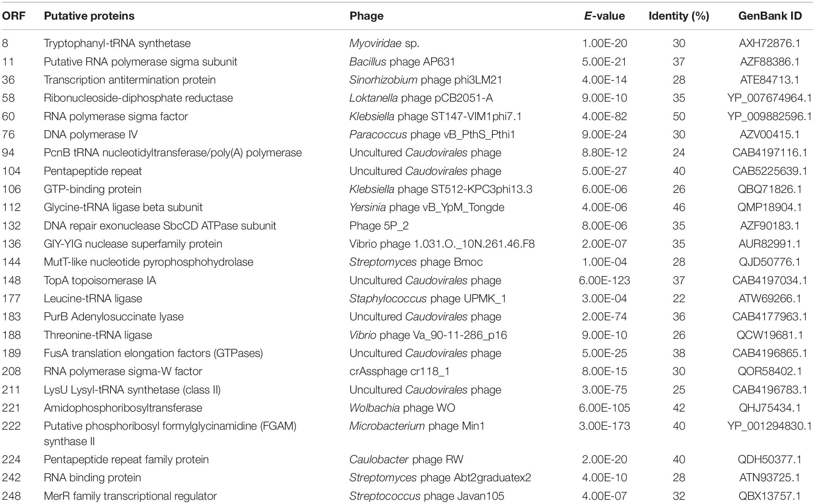The image size is (815, 504).
Task: Select the Putative proteins column header
Action: coord(89,16)
